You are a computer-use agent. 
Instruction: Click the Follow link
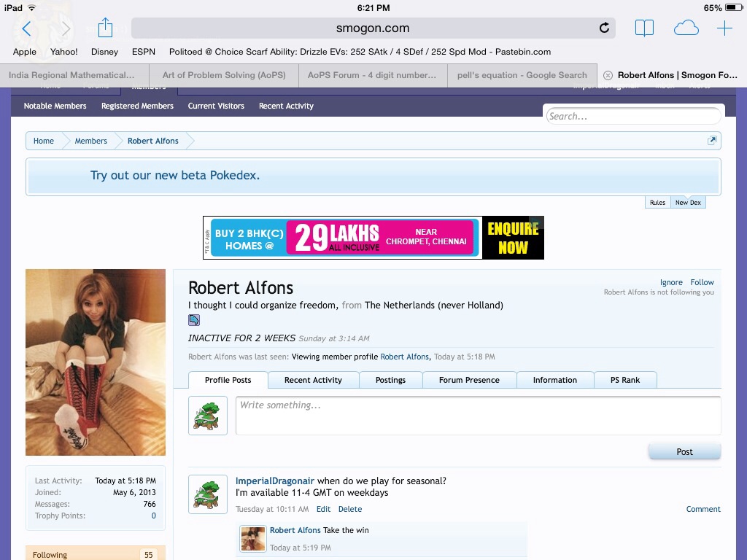pos(702,282)
